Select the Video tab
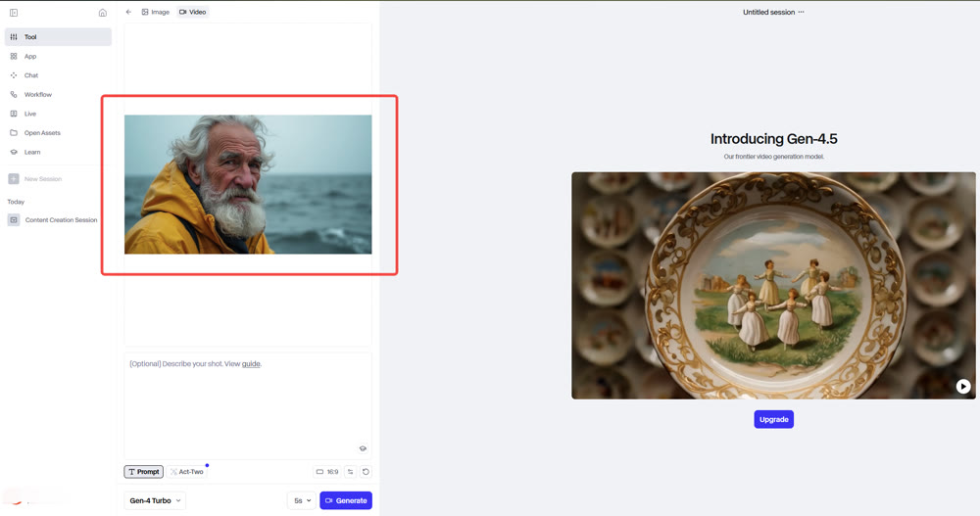This screenshot has height=516, width=980. click(192, 12)
